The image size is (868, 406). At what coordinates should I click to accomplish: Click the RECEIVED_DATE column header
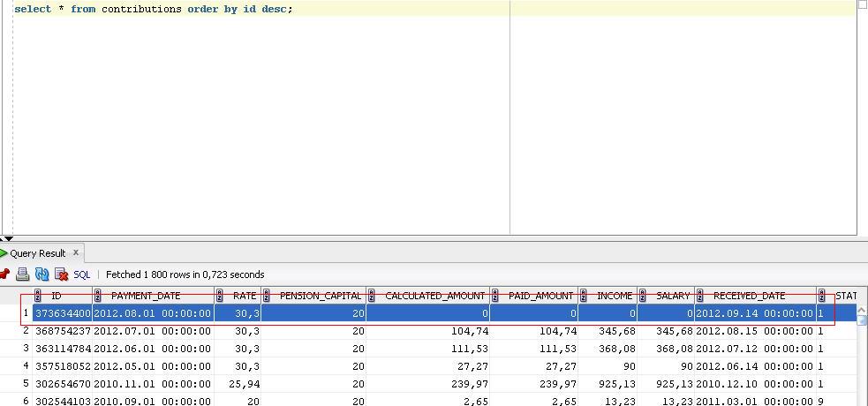(755, 296)
